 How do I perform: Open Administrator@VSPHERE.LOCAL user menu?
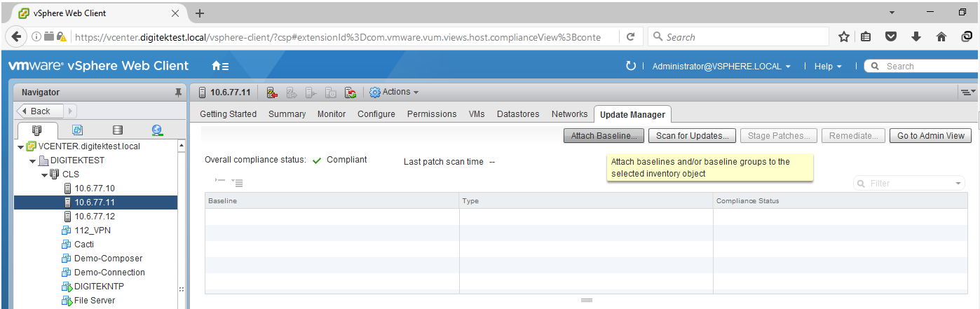tap(721, 67)
